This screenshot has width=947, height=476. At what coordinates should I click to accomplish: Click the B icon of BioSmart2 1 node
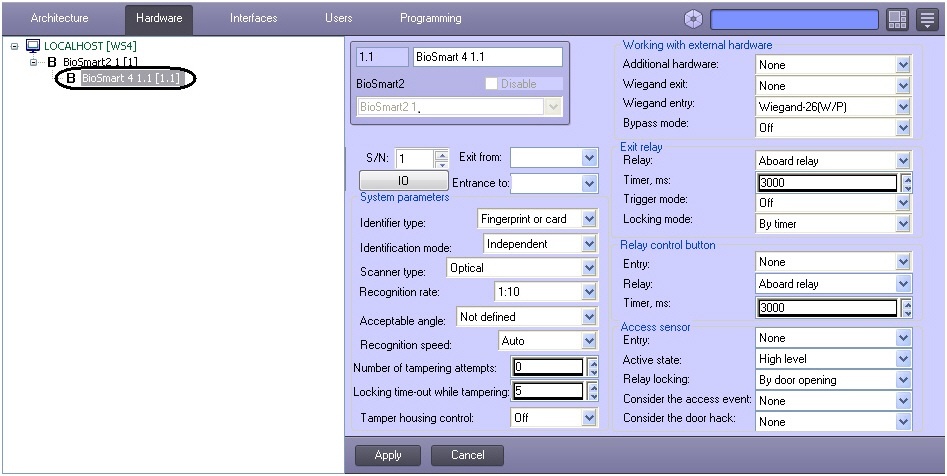tap(51, 62)
